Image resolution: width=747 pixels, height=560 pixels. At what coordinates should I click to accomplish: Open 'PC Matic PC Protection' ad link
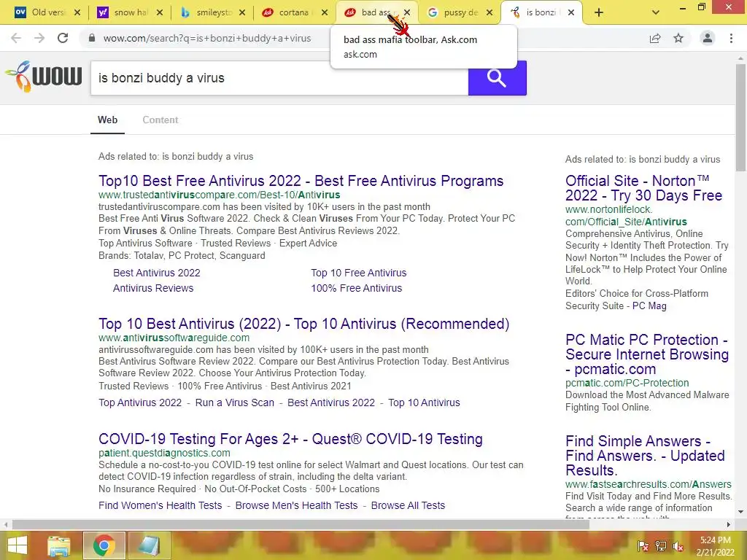(x=647, y=354)
